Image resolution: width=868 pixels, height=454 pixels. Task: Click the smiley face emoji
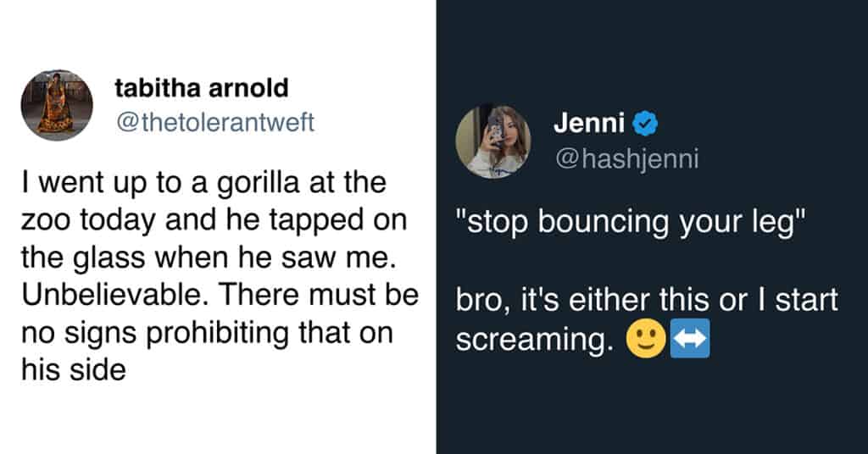641,340
